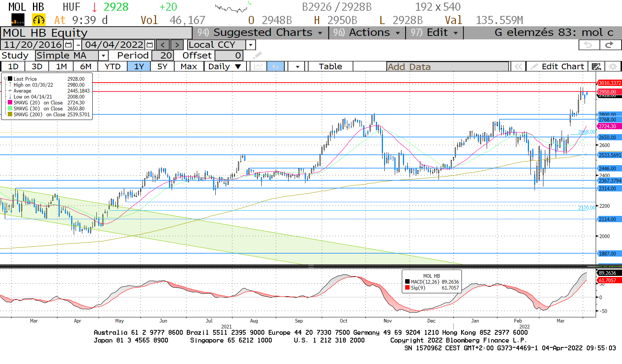Select the candlestick chart type icon
Image resolution: width=622 pixels, height=364 pixels.
(275, 67)
